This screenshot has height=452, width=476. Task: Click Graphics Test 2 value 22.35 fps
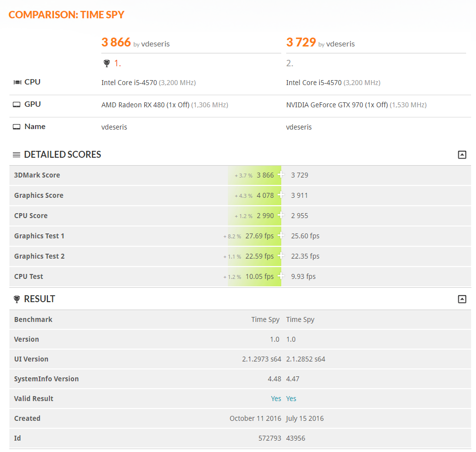[x=305, y=256]
